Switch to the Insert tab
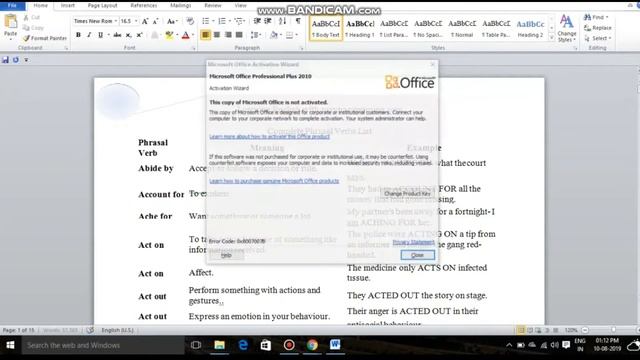 (68, 6)
